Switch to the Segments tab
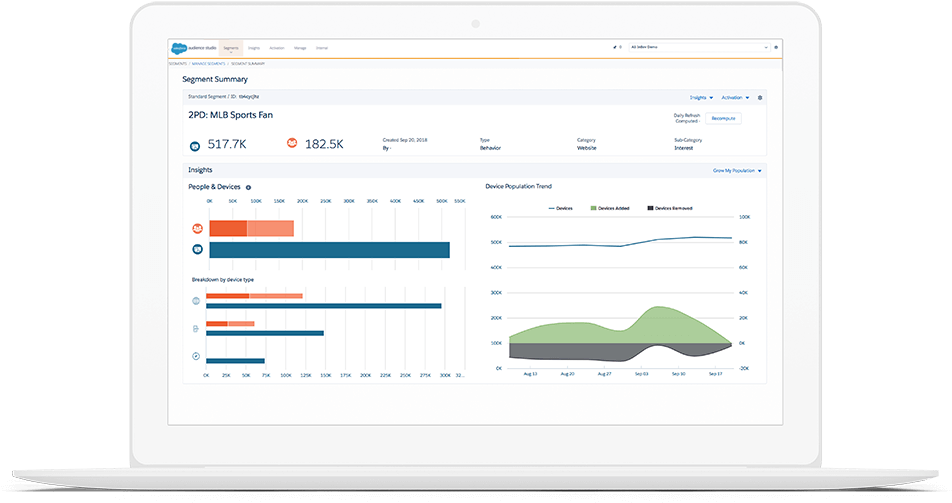 (231, 47)
